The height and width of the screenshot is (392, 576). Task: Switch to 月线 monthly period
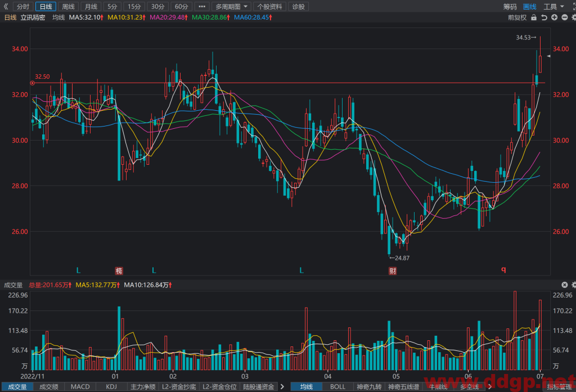pyautogui.click(x=91, y=7)
